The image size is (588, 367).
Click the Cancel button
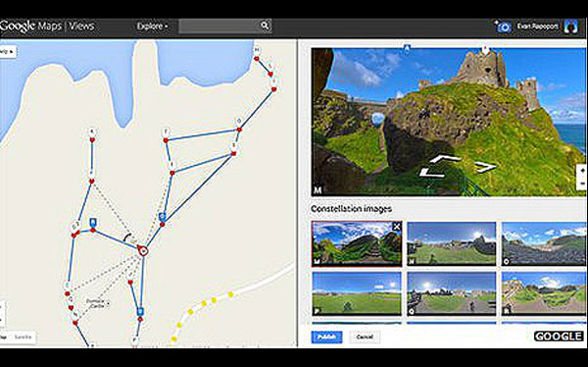(x=365, y=337)
